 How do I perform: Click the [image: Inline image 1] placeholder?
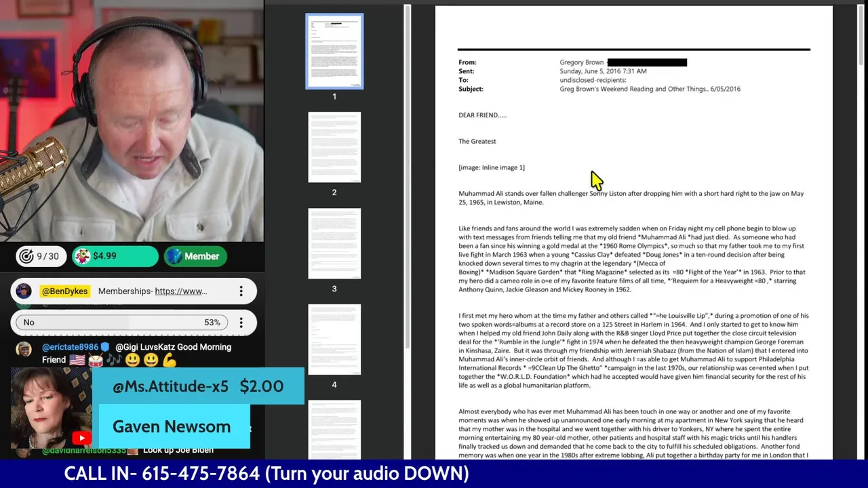point(492,167)
